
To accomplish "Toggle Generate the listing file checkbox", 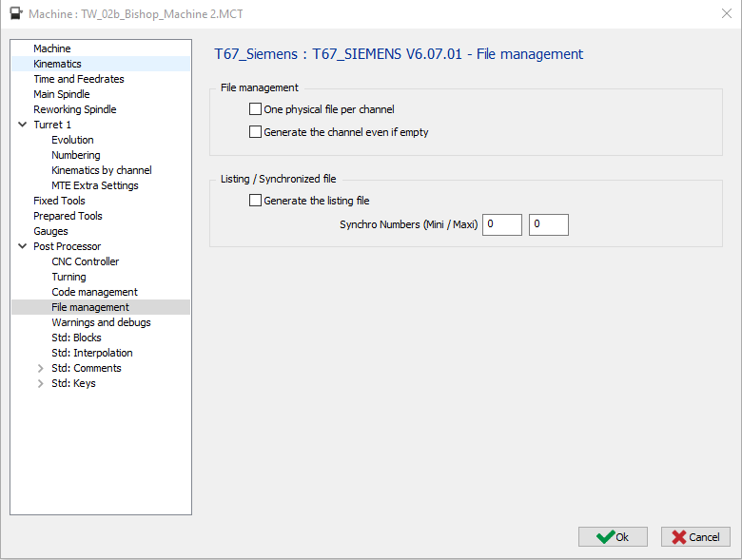I will [x=255, y=201].
